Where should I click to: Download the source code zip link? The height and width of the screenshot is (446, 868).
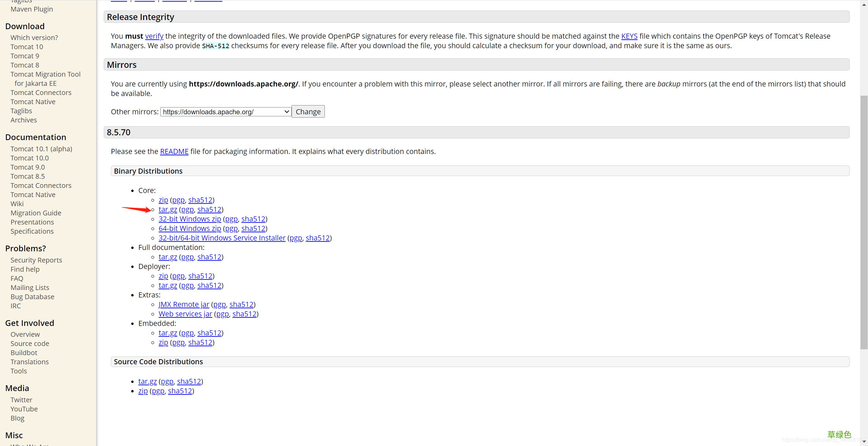(143, 391)
